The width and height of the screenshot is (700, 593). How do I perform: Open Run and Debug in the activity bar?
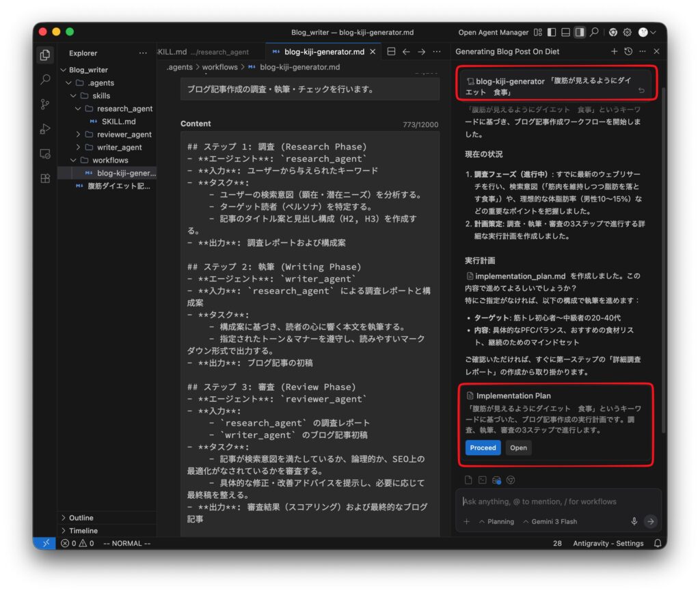point(45,129)
